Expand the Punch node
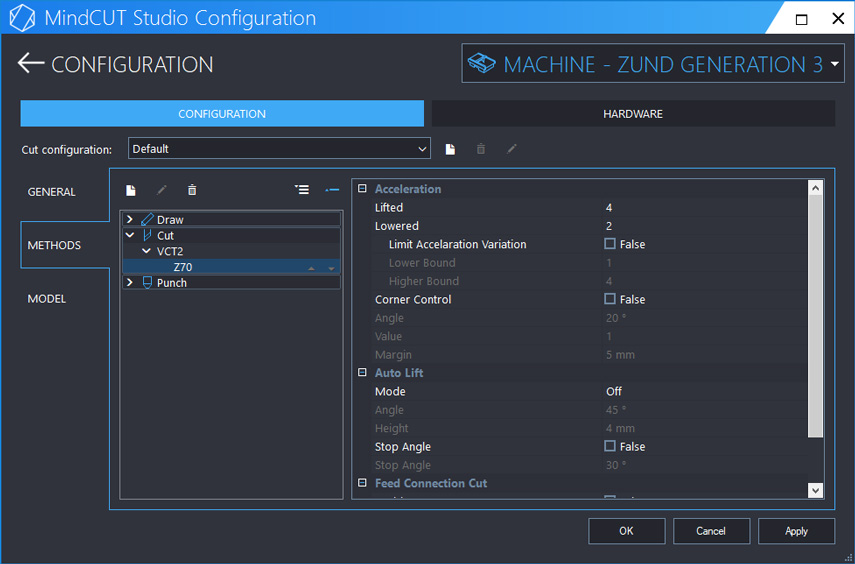The image size is (855, 564). coord(129,283)
